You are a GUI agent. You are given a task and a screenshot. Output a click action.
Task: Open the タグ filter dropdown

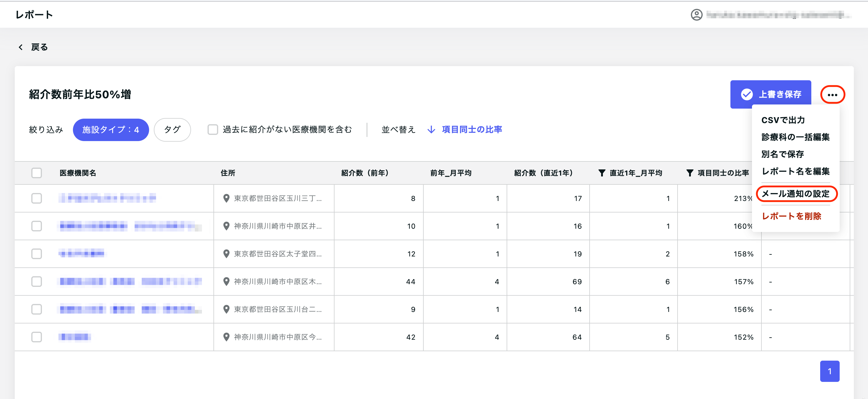(172, 130)
